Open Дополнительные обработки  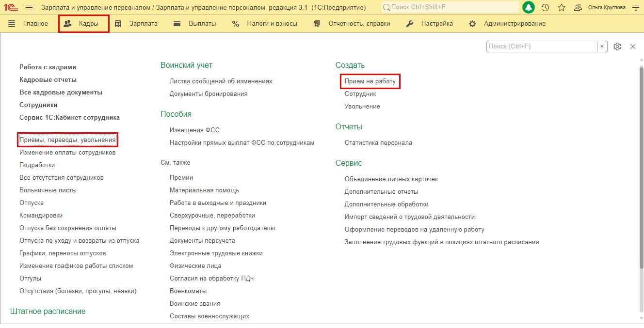point(386,204)
